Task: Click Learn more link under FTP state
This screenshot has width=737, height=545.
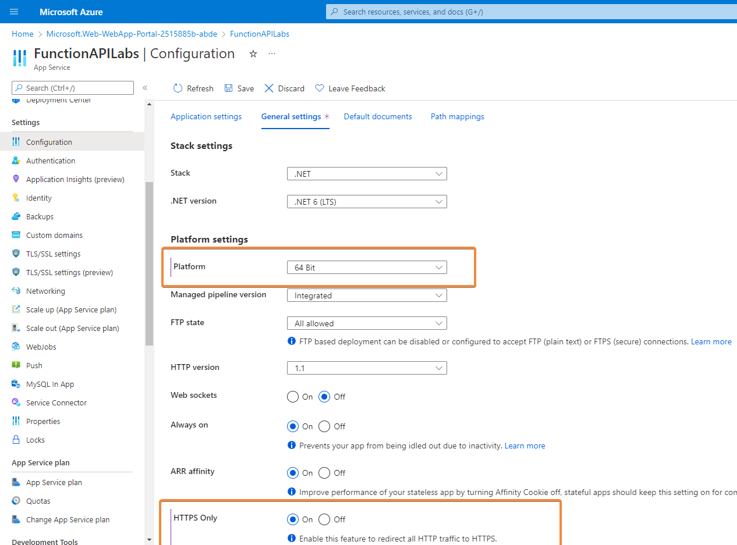Action: [710, 342]
